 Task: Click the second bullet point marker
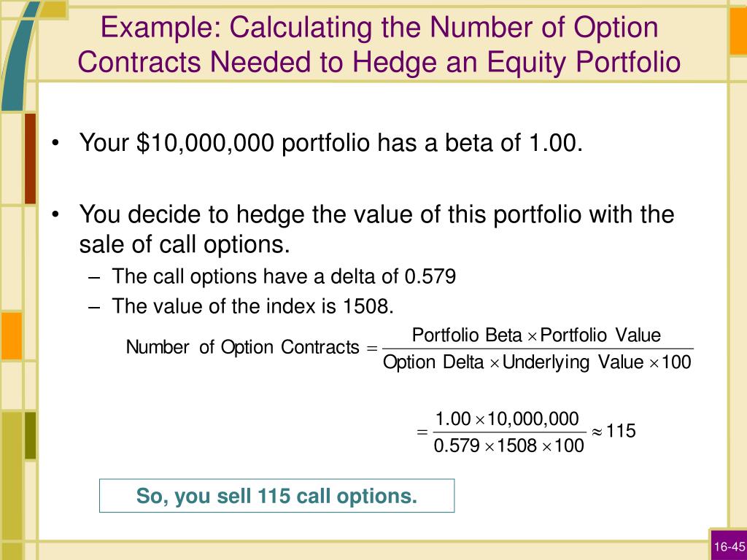[55, 215]
